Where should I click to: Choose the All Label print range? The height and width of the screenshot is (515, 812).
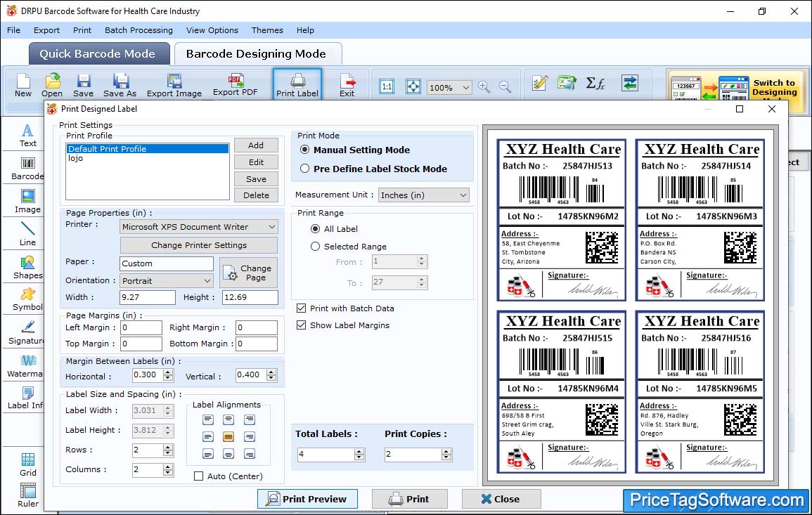tap(315, 229)
